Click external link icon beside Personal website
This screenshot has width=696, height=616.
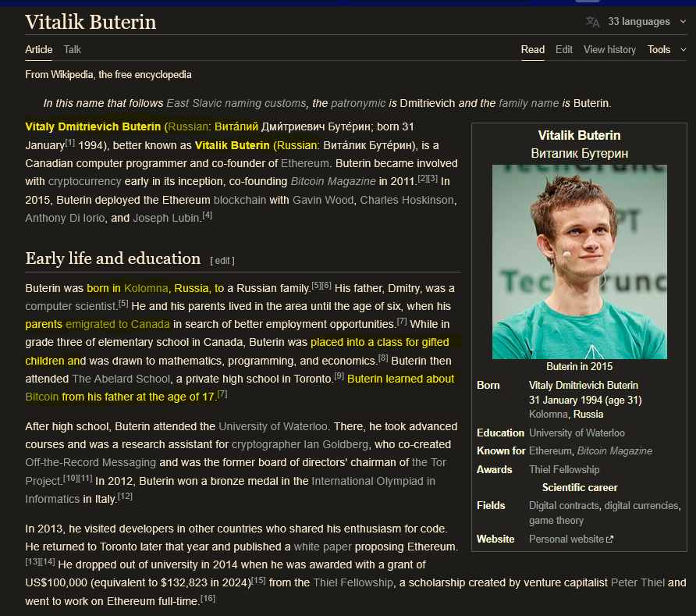610,539
